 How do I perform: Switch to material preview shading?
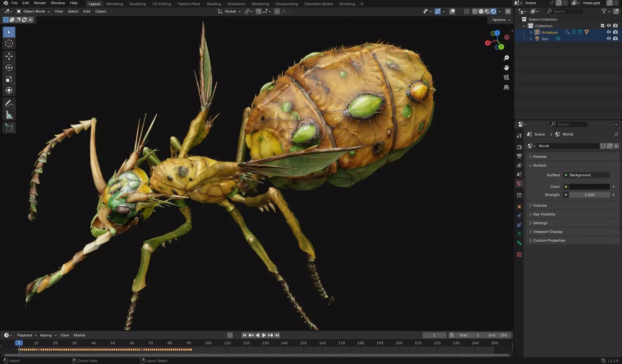tap(487, 11)
